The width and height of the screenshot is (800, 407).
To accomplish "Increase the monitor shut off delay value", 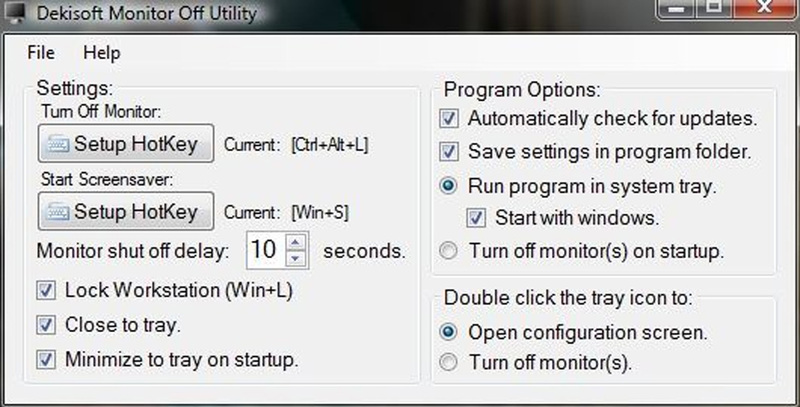I will click(295, 241).
